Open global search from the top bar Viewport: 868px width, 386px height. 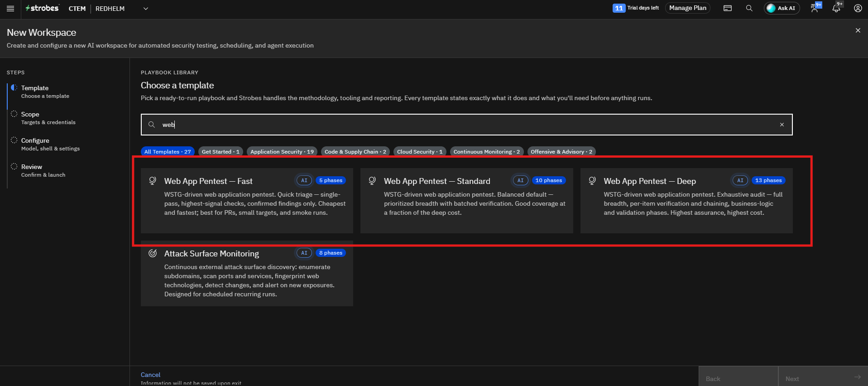pos(749,8)
